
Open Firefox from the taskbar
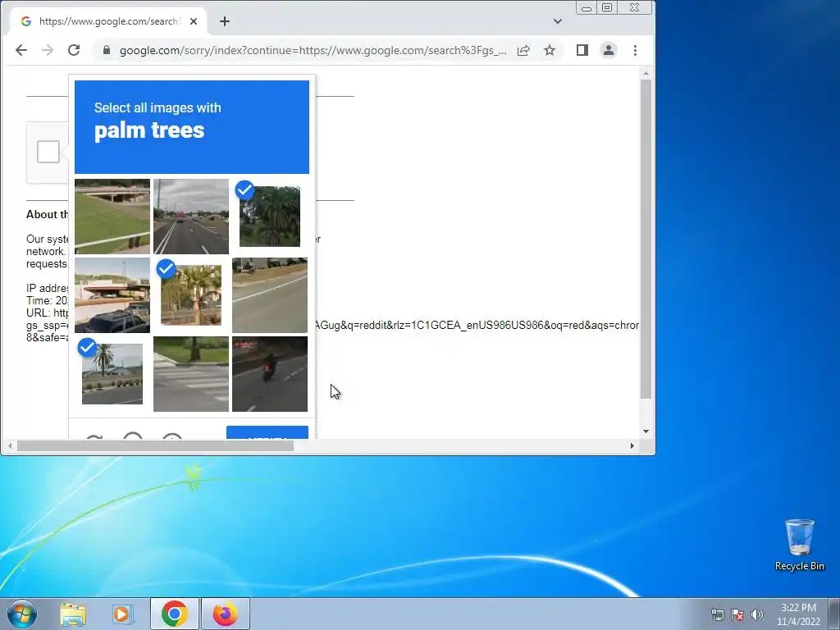tap(226, 614)
